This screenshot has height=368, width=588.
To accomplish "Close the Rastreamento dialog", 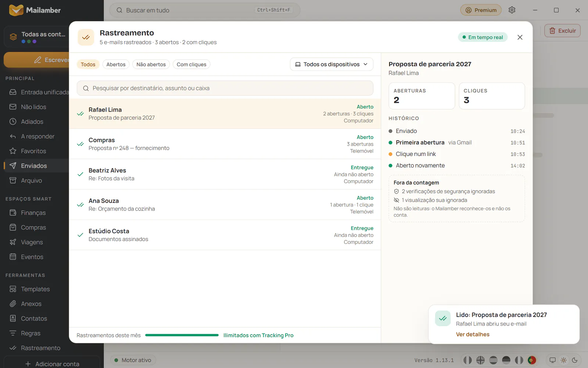I will coord(520,37).
